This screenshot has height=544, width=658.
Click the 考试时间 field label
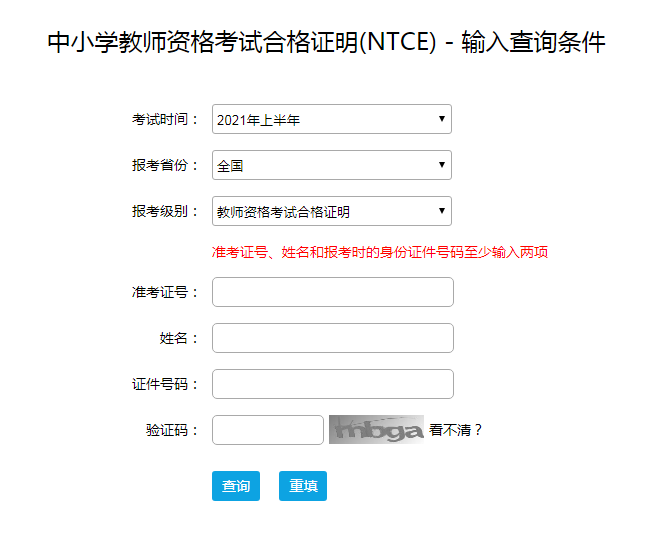coord(166,120)
